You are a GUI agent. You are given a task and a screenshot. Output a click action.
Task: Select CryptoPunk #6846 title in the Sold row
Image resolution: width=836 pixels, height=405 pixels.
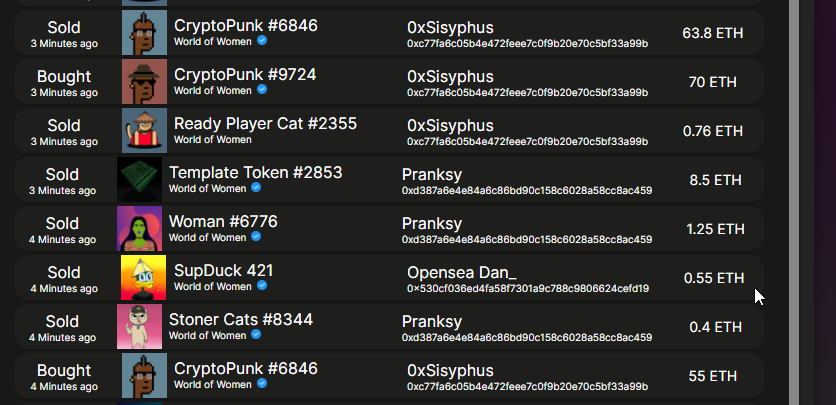click(x=246, y=26)
